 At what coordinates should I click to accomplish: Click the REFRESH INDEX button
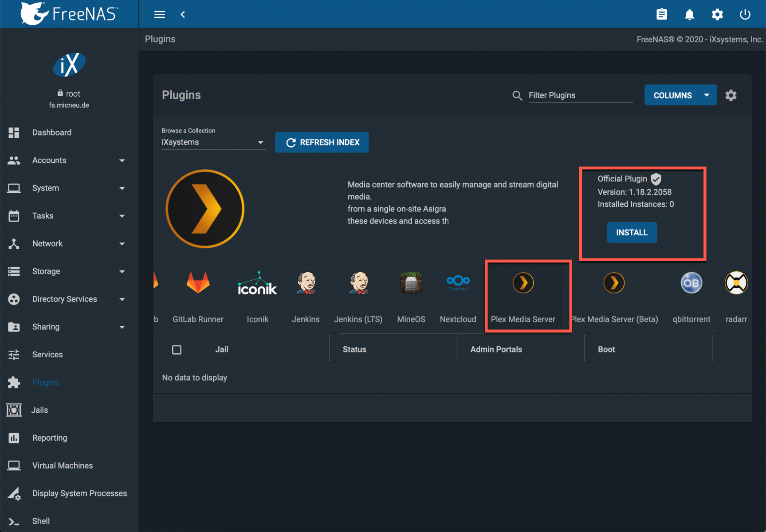[x=322, y=142]
